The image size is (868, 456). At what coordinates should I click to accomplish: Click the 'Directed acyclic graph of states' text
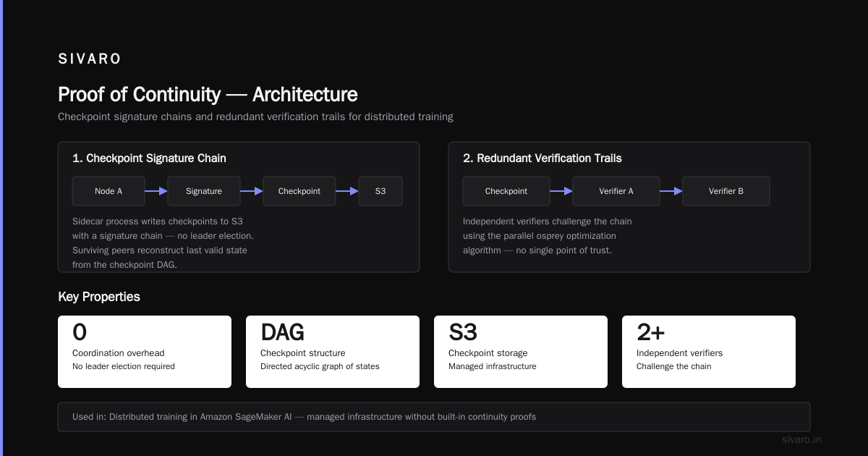coord(320,366)
